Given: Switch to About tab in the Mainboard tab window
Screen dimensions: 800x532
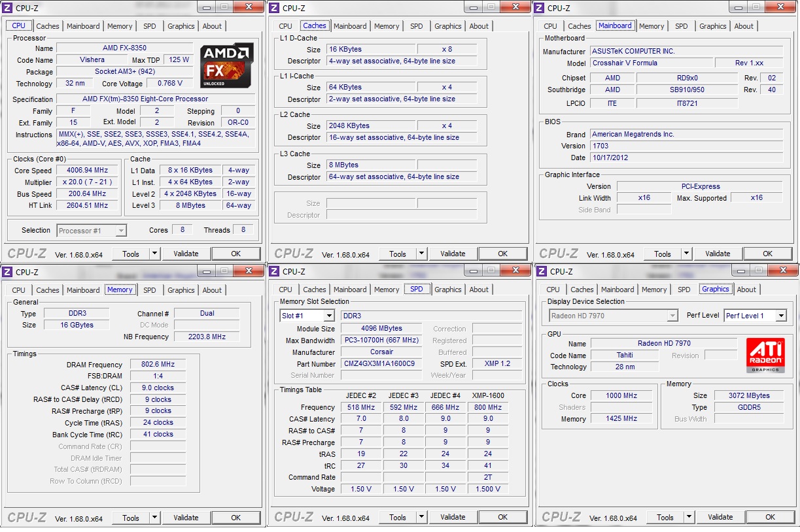Looking at the screenshot, I should (744, 26).
